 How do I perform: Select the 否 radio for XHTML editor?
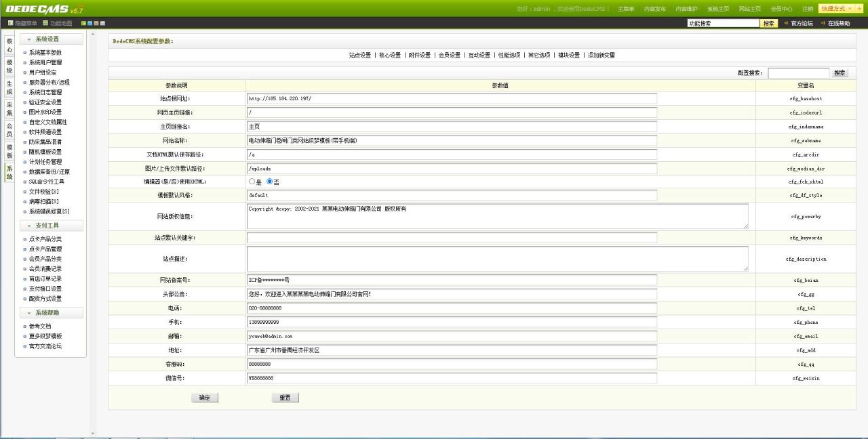point(270,182)
